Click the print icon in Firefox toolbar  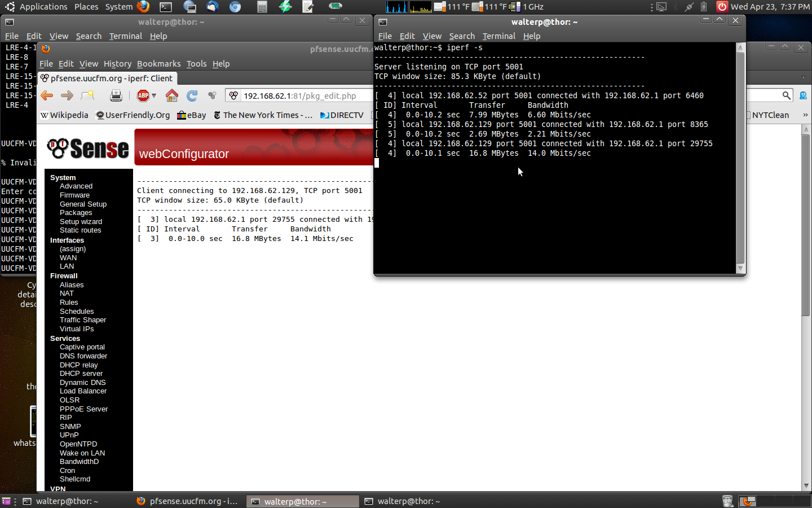point(116,95)
